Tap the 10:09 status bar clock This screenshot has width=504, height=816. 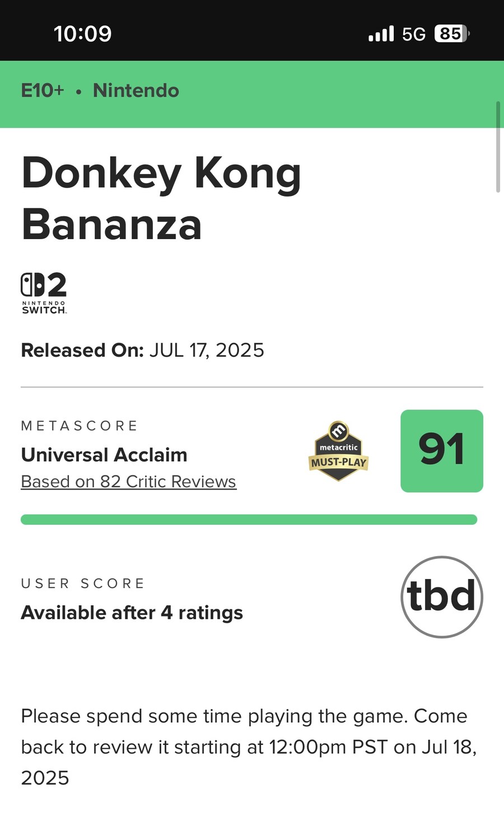click(x=83, y=34)
